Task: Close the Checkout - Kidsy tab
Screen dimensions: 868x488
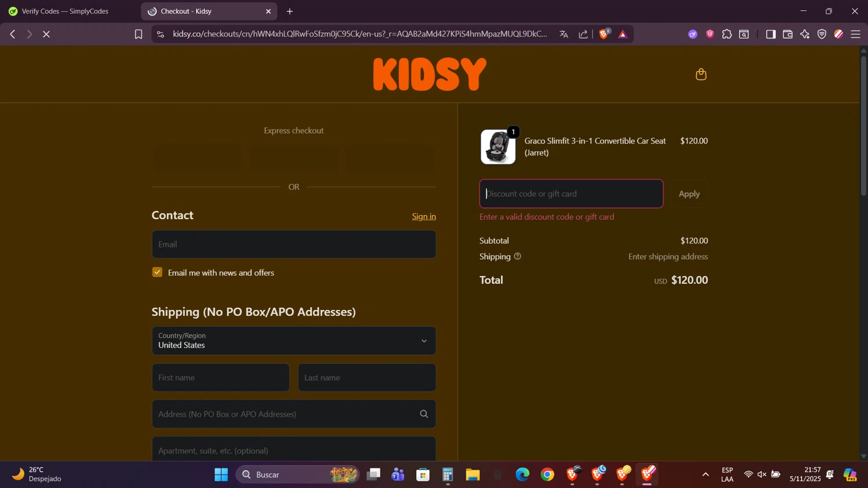Action: click(x=269, y=11)
